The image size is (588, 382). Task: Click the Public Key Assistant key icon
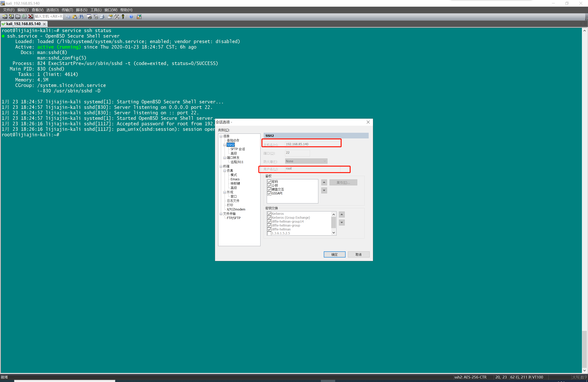[123, 16]
